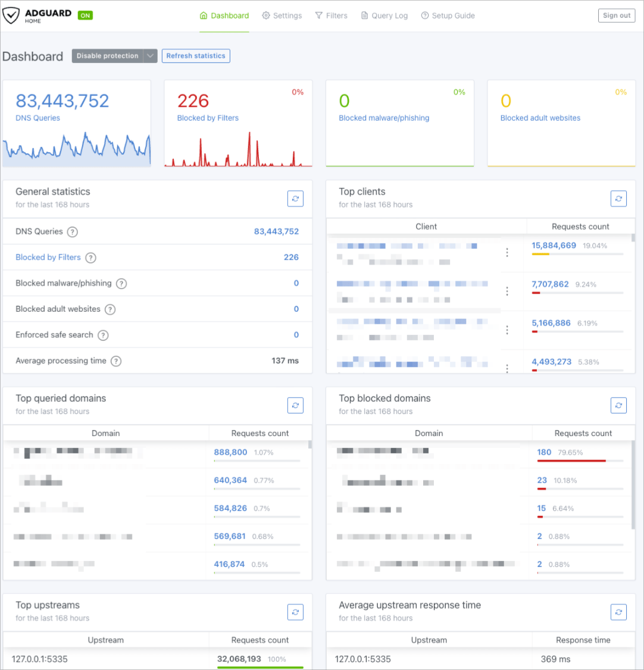Open options menu for first top client
The image size is (644, 670).
507,253
